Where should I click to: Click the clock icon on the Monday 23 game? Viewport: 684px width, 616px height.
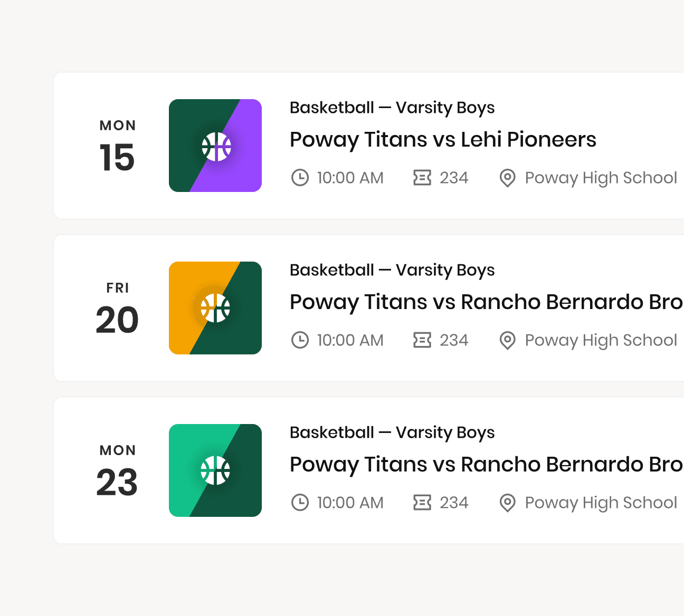coord(300,503)
